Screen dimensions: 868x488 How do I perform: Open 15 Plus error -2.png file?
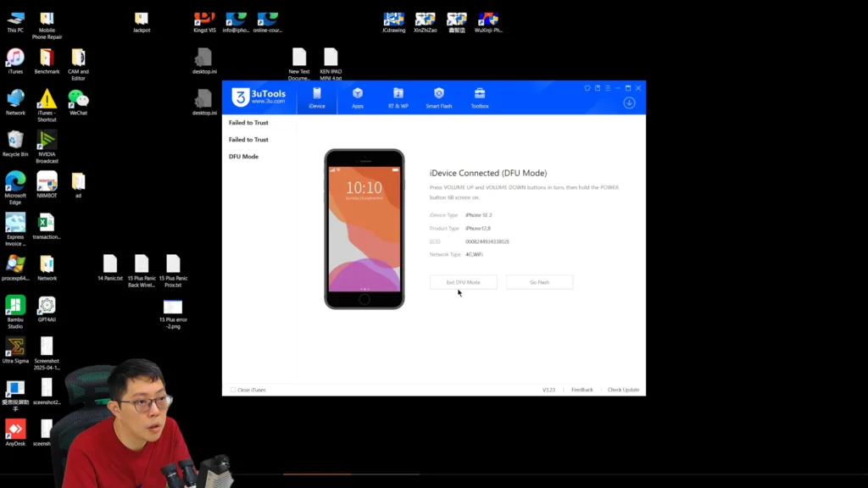[173, 314]
